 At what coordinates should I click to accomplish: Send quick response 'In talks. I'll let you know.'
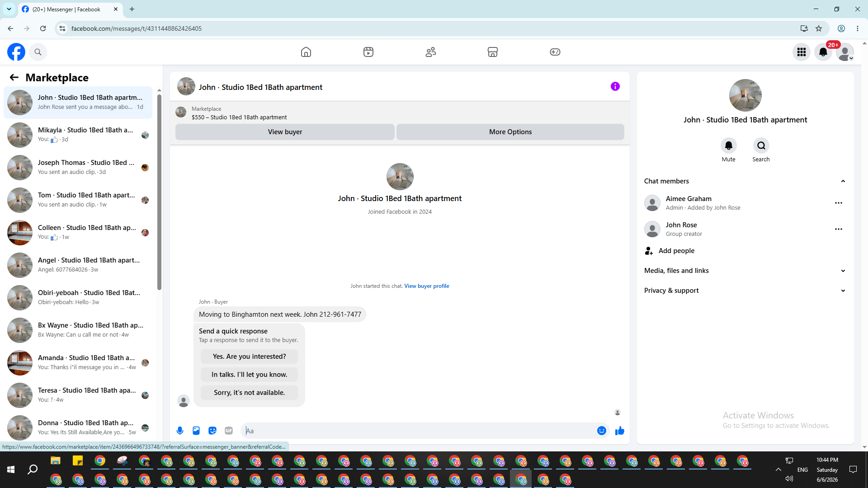point(250,375)
